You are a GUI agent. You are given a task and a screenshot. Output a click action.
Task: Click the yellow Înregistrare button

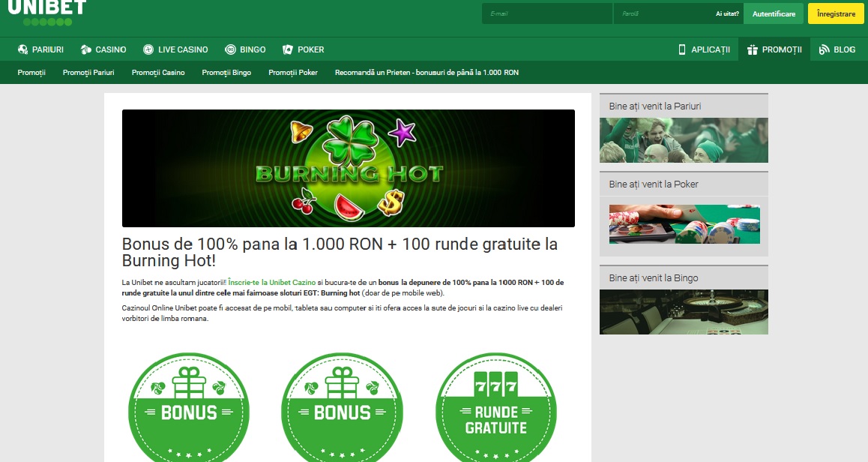coord(836,13)
